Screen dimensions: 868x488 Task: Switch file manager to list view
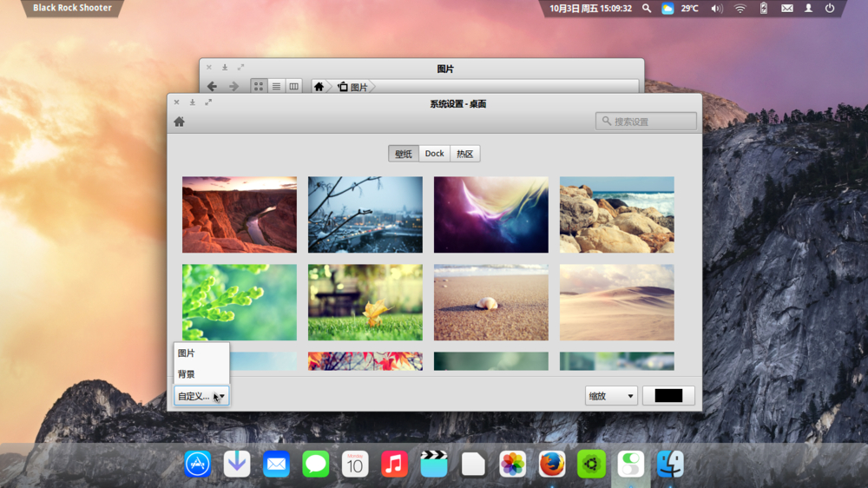276,87
